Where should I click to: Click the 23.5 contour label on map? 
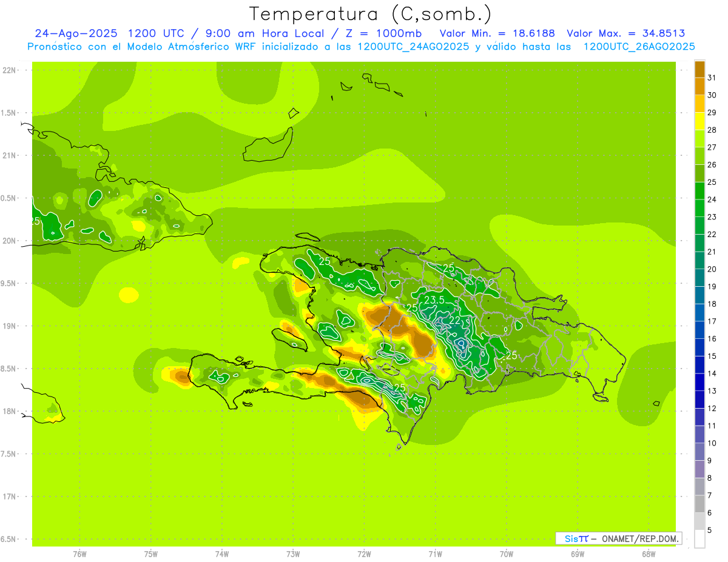tap(434, 300)
